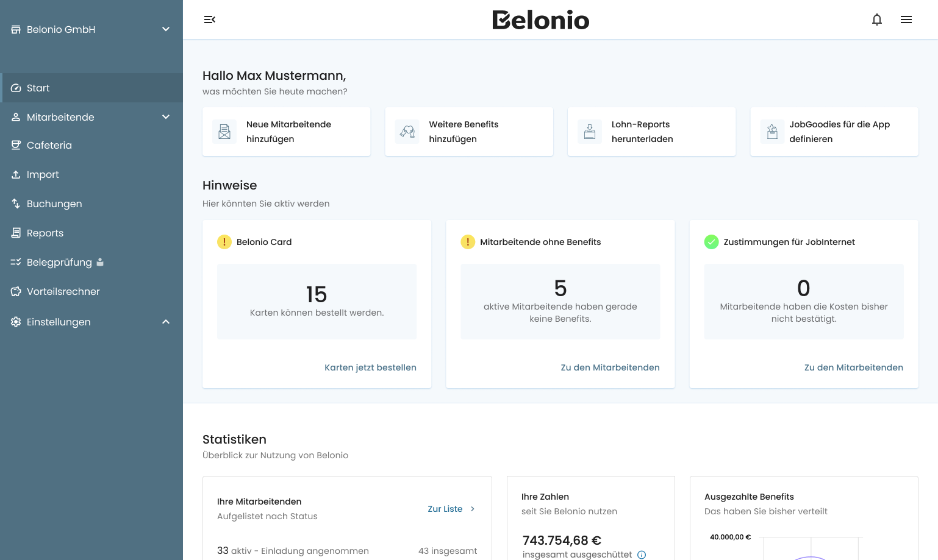Collapse the Einstellungen sidebar section
938x560 pixels.
tap(165, 322)
